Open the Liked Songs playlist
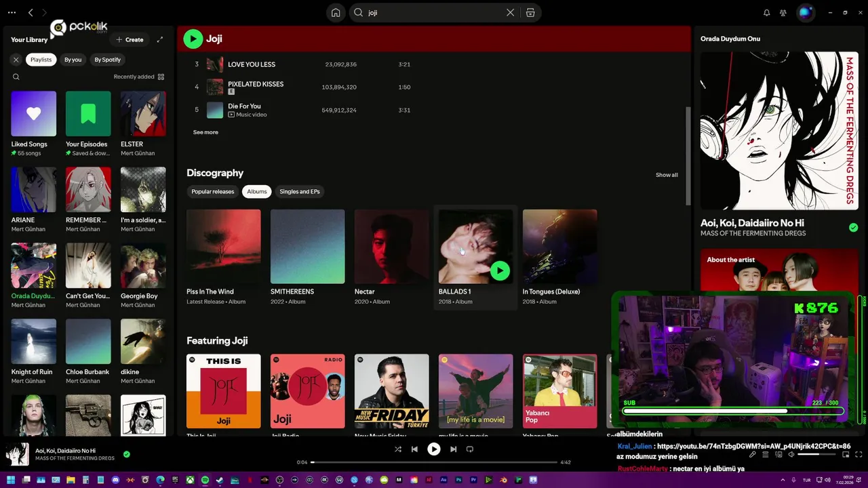The image size is (868, 488). [34, 123]
